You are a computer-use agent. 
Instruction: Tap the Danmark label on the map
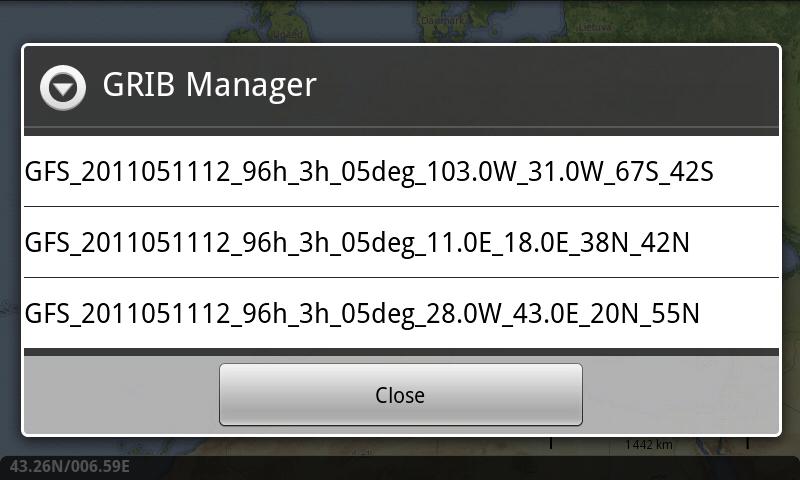[x=442, y=21]
